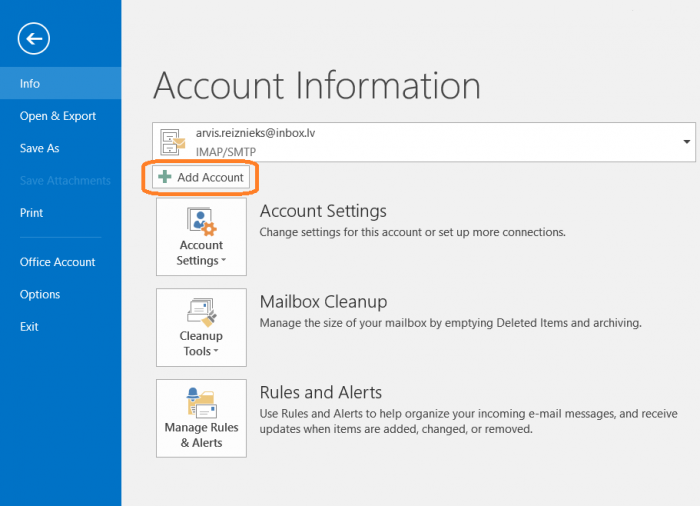This screenshot has height=506, width=700.
Task: Select the Info menu item
Action: (60, 84)
